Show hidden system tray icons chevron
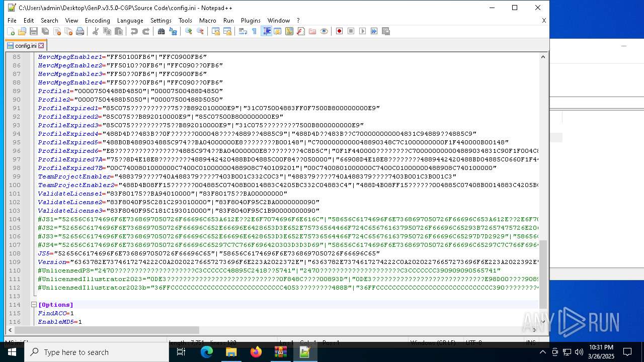The width and height of the screenshot is (644, 362). tap(542, 352)
